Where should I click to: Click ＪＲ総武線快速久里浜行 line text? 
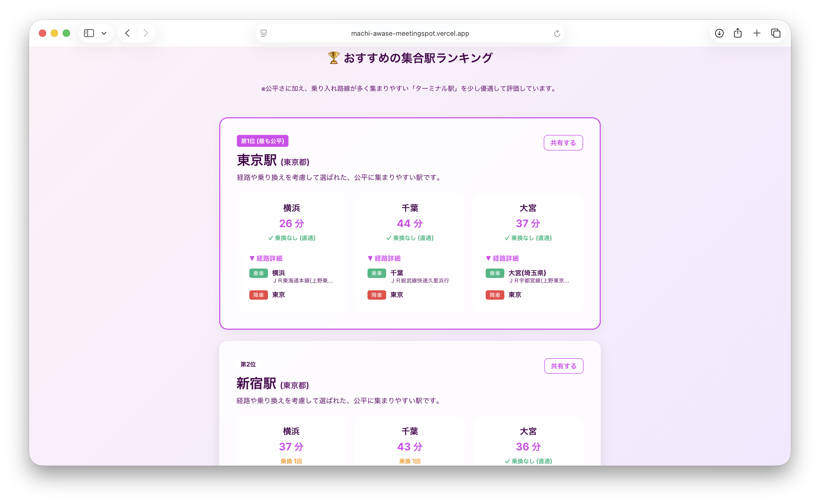click(420, 281)
